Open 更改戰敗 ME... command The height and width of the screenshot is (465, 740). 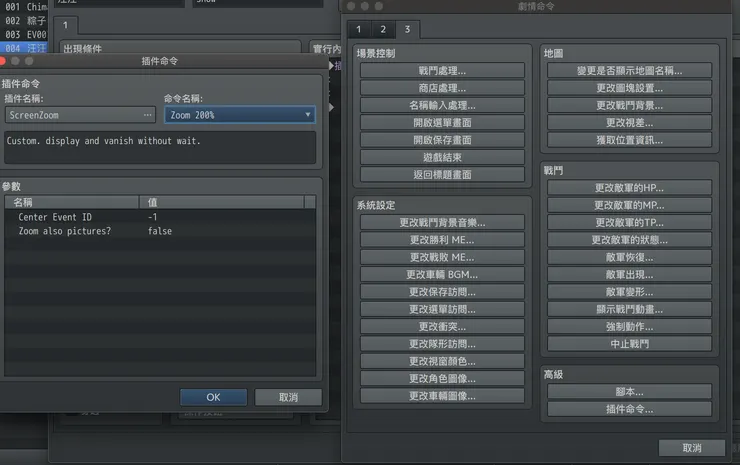[442, 257]
